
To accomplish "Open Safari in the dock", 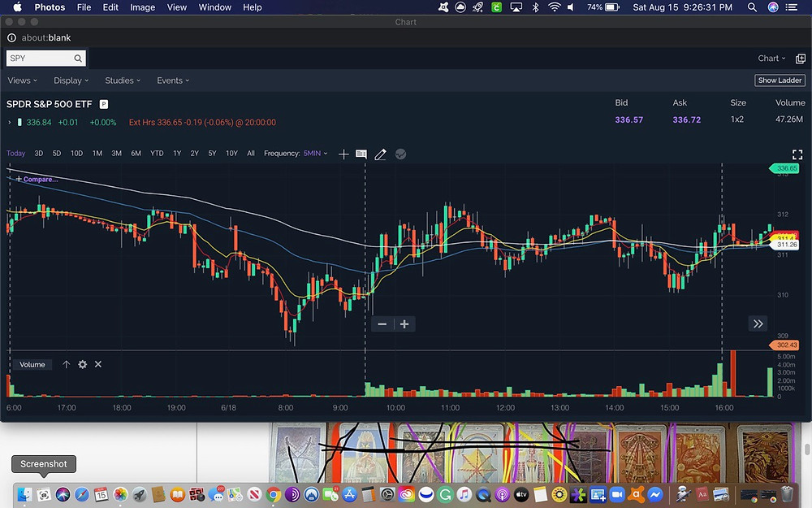I will [x=82, y=494].
